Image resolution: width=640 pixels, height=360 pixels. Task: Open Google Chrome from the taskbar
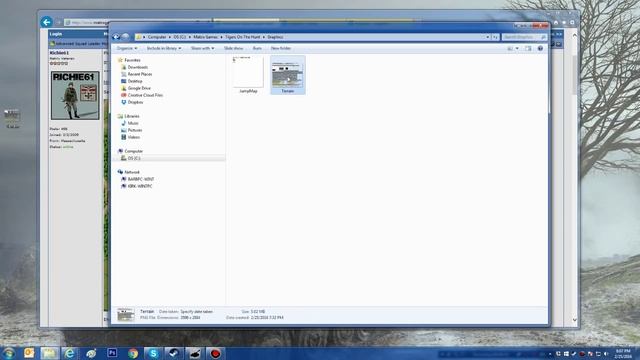pyautogui.click(x=133, y=353)
